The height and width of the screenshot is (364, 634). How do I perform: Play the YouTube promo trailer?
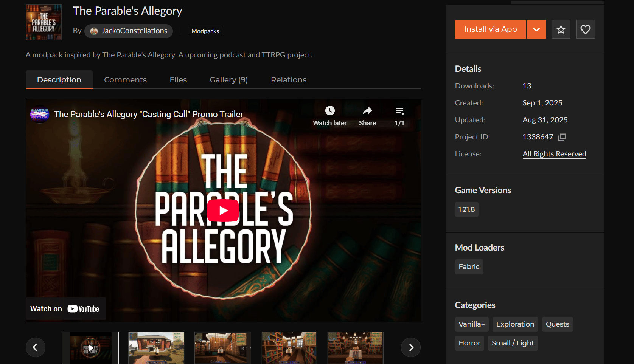click(223, 211)
